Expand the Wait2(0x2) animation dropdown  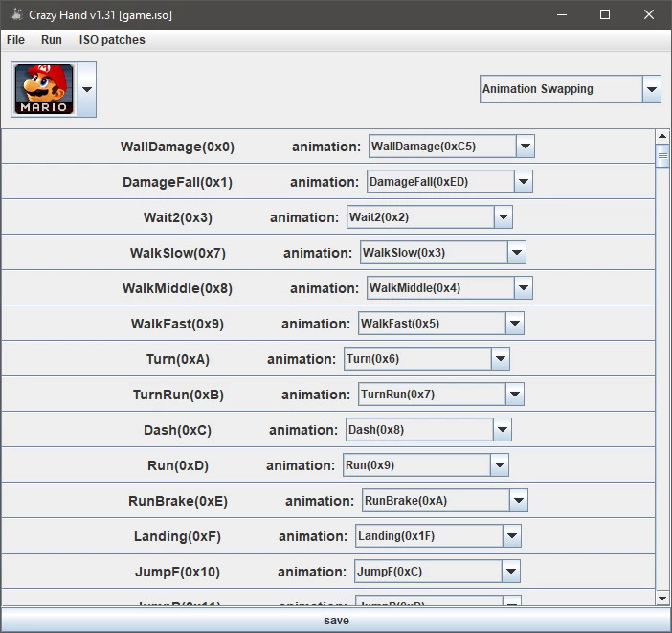(x=504, y=217)
